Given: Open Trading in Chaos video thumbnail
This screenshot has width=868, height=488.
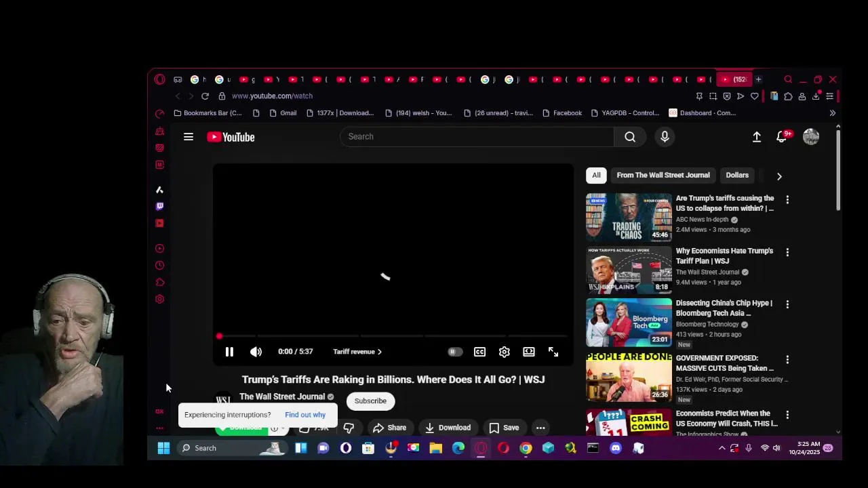Looking at the screenshot, I should point(629,218).
